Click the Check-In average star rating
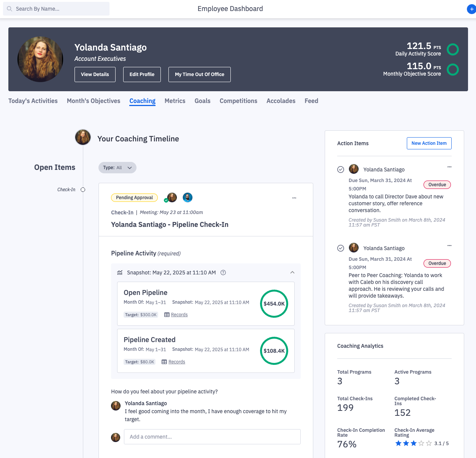This screenshot has width=476, height=458. 413,443
